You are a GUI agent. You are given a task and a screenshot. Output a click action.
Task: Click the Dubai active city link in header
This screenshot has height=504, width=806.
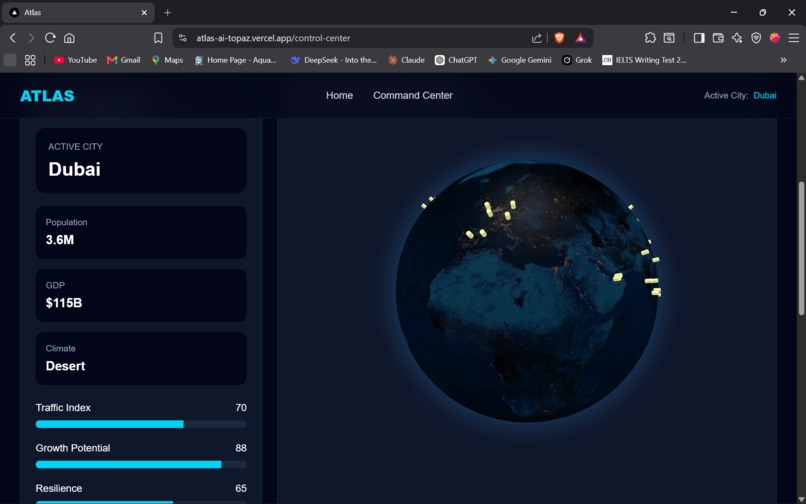765,95
